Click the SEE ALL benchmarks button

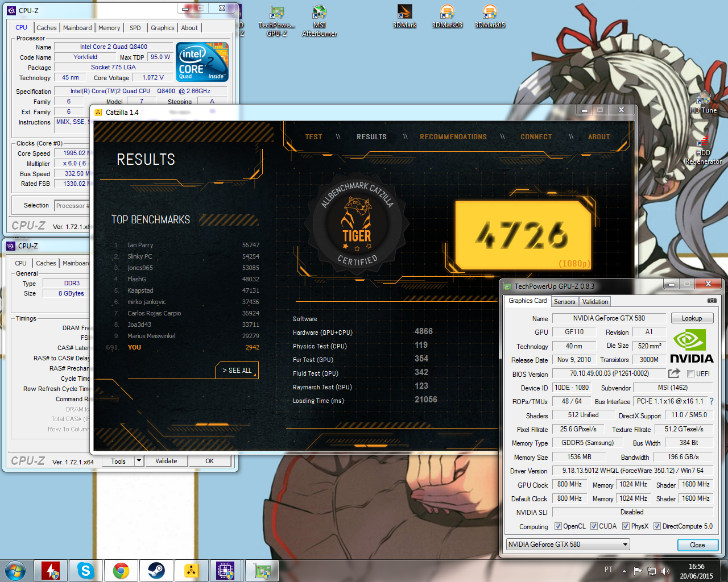click(x=237, y=370)
